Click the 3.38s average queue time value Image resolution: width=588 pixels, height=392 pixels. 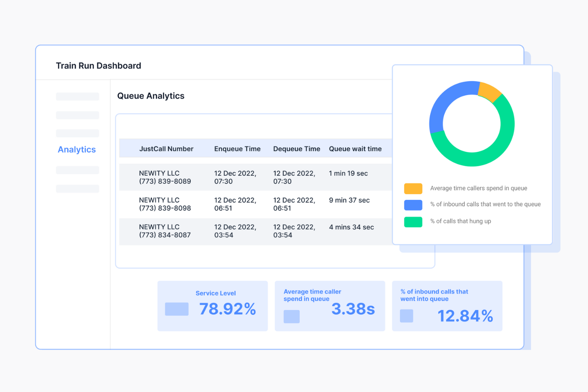tap(353, 309)
